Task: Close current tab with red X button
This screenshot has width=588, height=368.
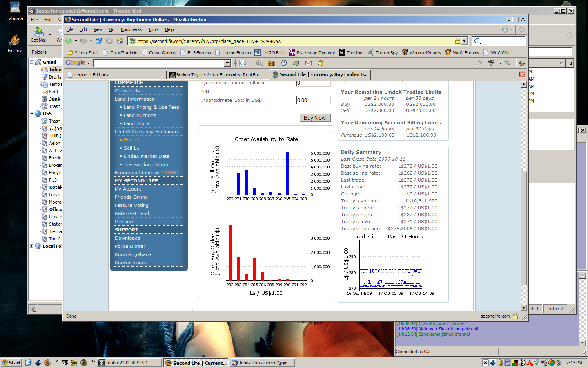Action: click(522, 74)
